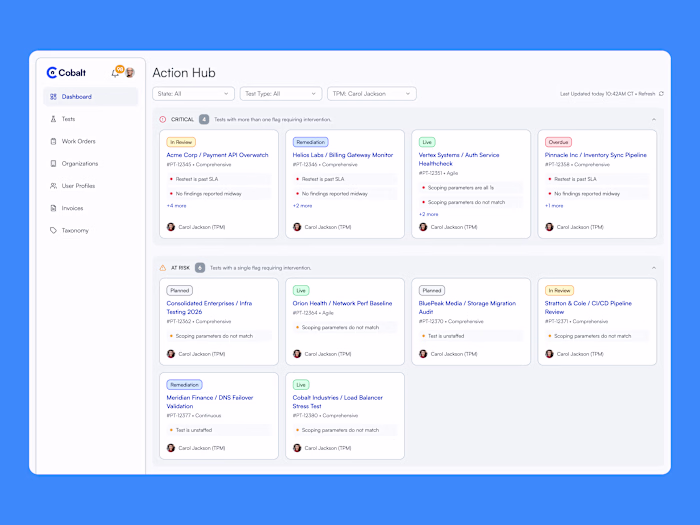
Task: Open Cobalt Industries / Load Balancer Stress Test
Action: (338, 402)
